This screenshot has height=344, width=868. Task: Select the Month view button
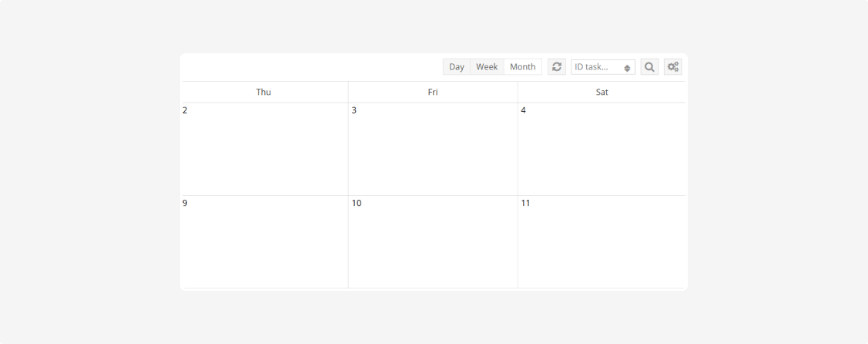[x=522, y=67]
